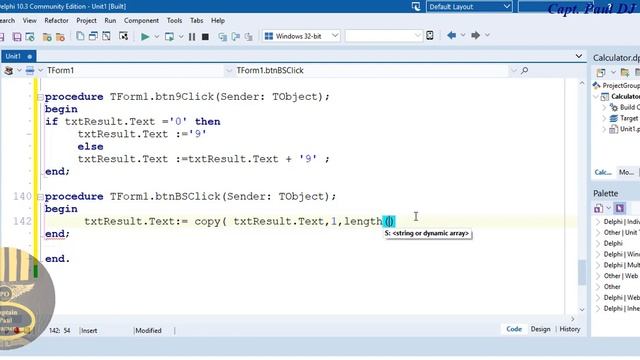Screen dimensions: 640x360
Task: Click Palette categories icon
Action: [x=598, y=208]
